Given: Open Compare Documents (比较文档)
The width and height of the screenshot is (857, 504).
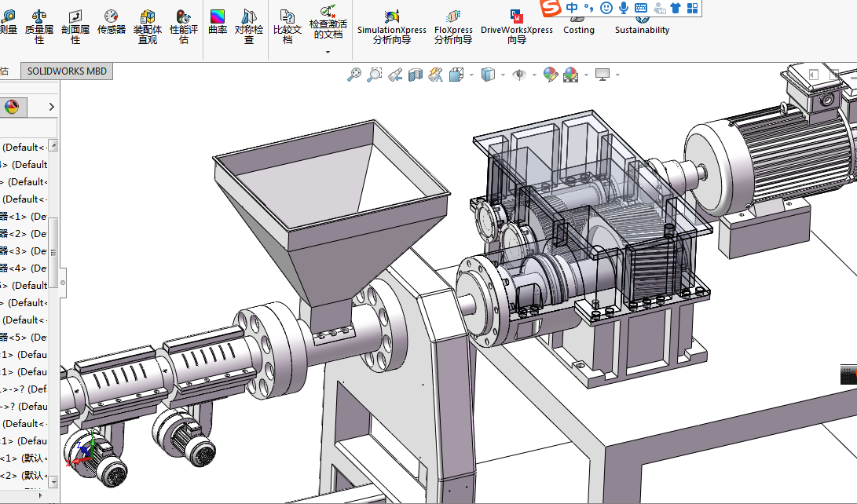Looking at the screenshot, I should pos(287,27).
